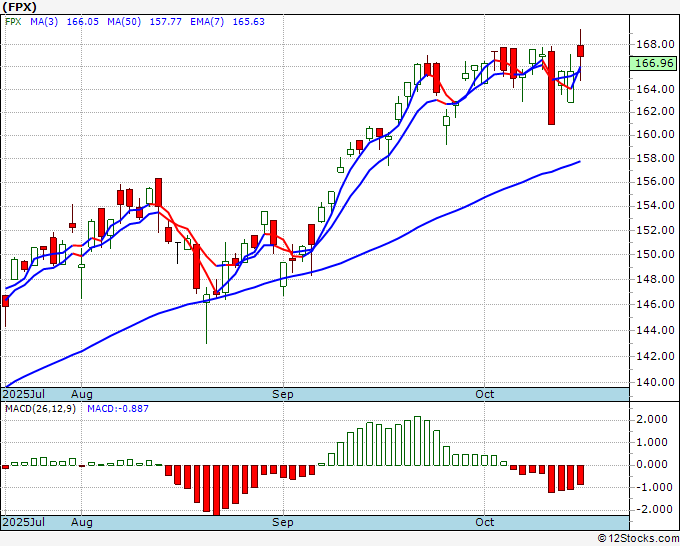Click Aug on the price chart date axis
The height and width of the screenshot is (546, 680).
pyautogui.click(x=82, y=394)
